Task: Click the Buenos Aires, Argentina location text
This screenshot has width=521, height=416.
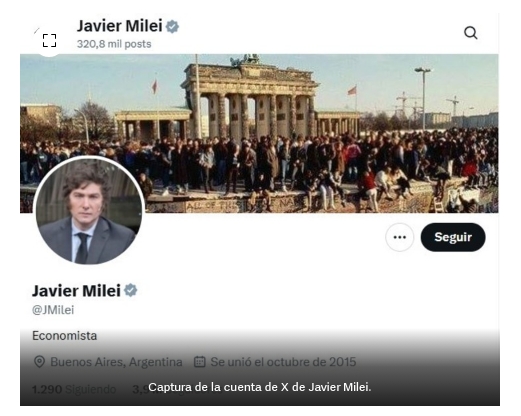Action: pyautogui.click(x=116, y=362)
